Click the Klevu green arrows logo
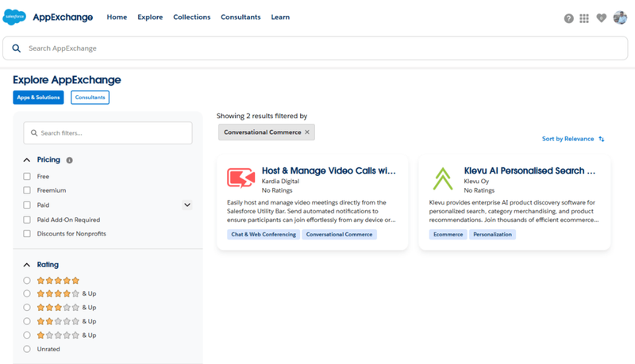The width and height of the screenshot is (635, 364). pyautogui.click(x=443, y=178)
